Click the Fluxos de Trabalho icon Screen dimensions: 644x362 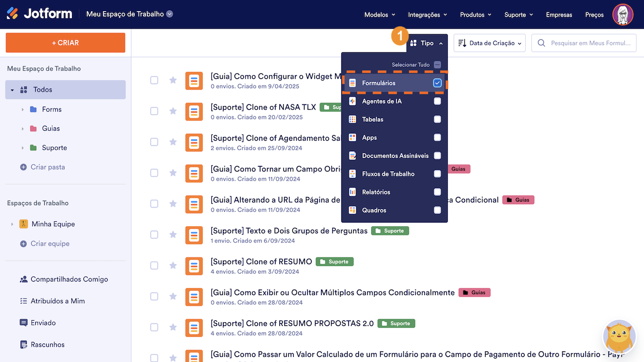point(352,173)
